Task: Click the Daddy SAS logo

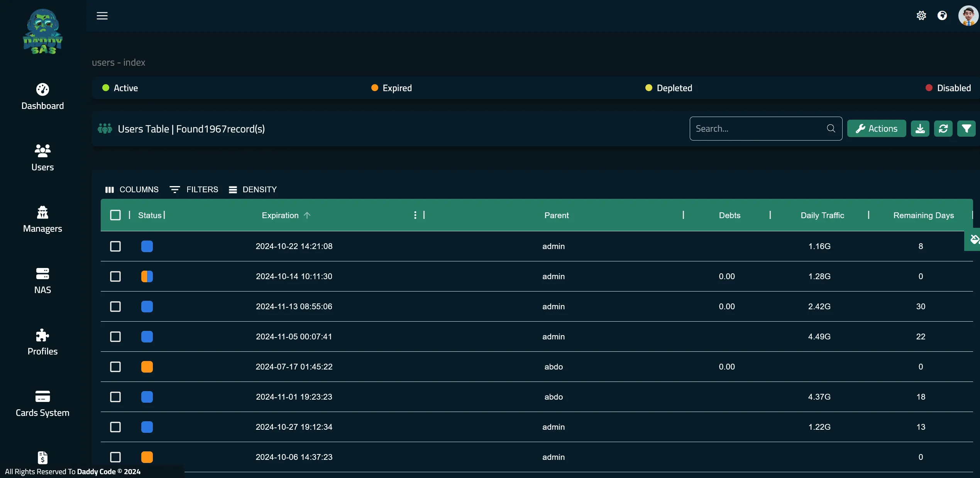Action: [42, 32]
